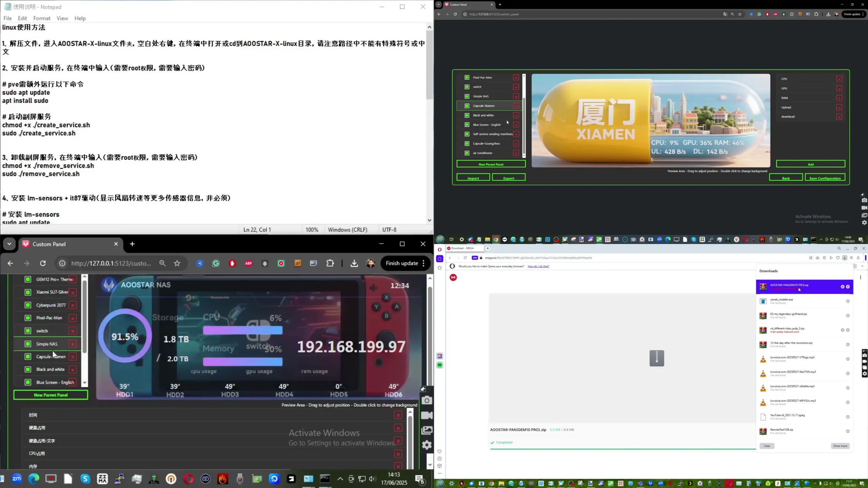The image size is (868, 488).
Task: Delete the download element with its red X
Action: click(839, 117)
